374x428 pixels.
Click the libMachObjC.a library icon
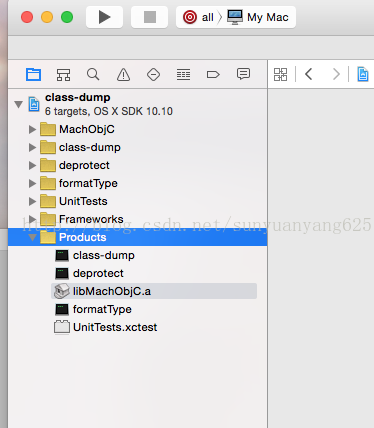[x=62, y=291]
